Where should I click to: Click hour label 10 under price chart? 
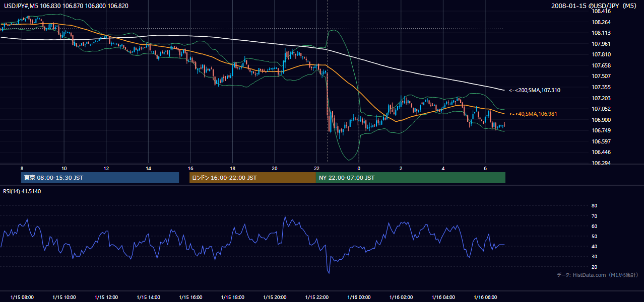pyautogui.click(x=64, y=168)
